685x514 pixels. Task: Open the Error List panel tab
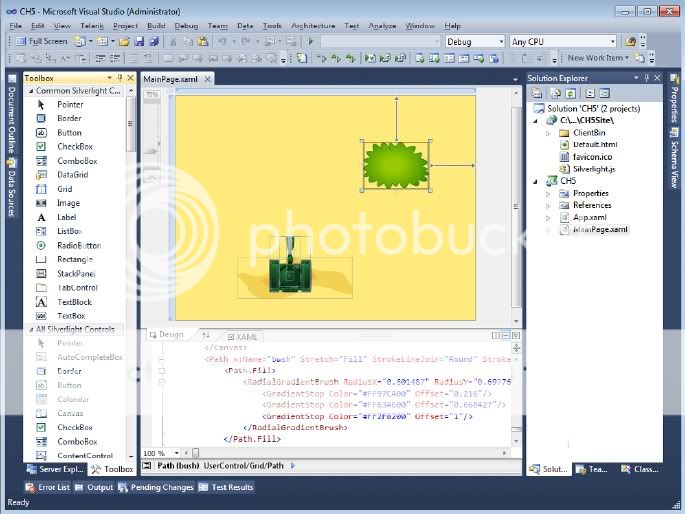pyautogui.click(x=48, y=487)
